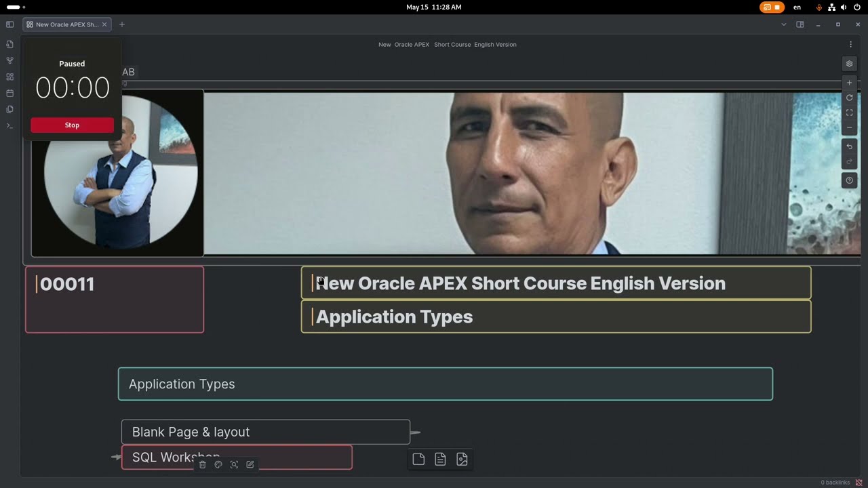This screenshot has width=868, height=488.
Task: Open the power system menu
Action: point(857,7)
